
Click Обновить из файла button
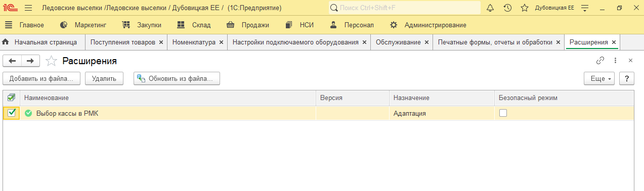[x=177, y=78]
